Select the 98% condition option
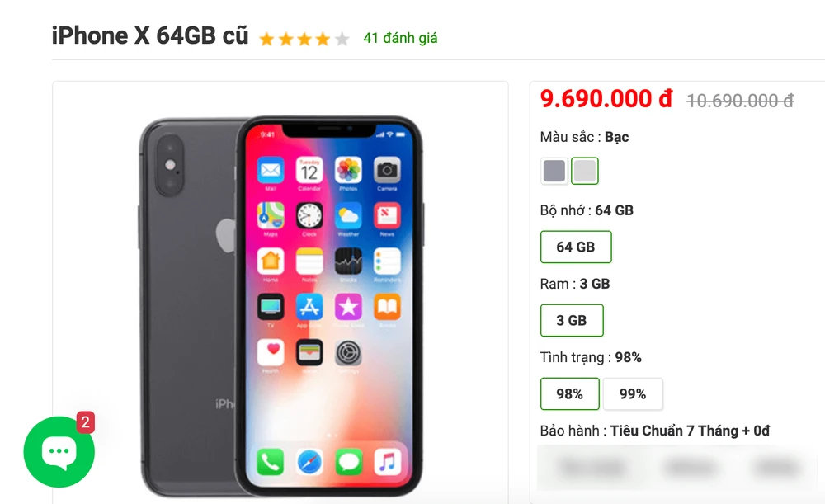Image resolution: width=825 pixels, height=504 pixels. pyautogui.click(x=570, y=394)
